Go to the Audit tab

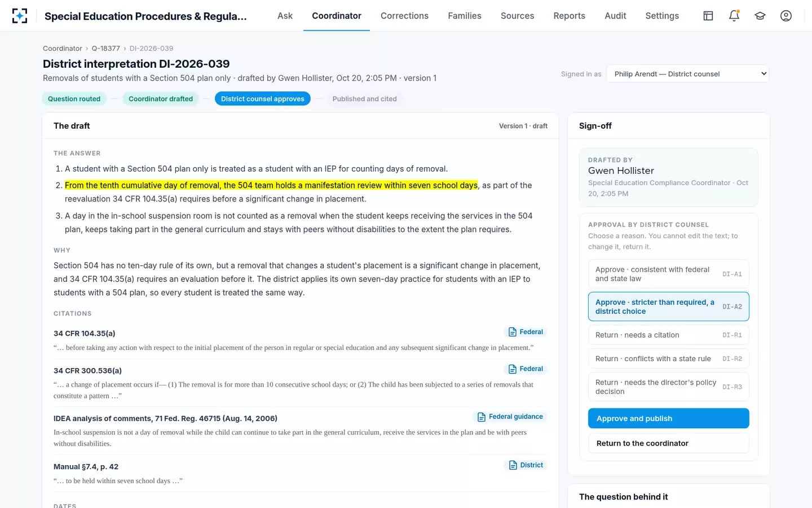pos(615,16)
